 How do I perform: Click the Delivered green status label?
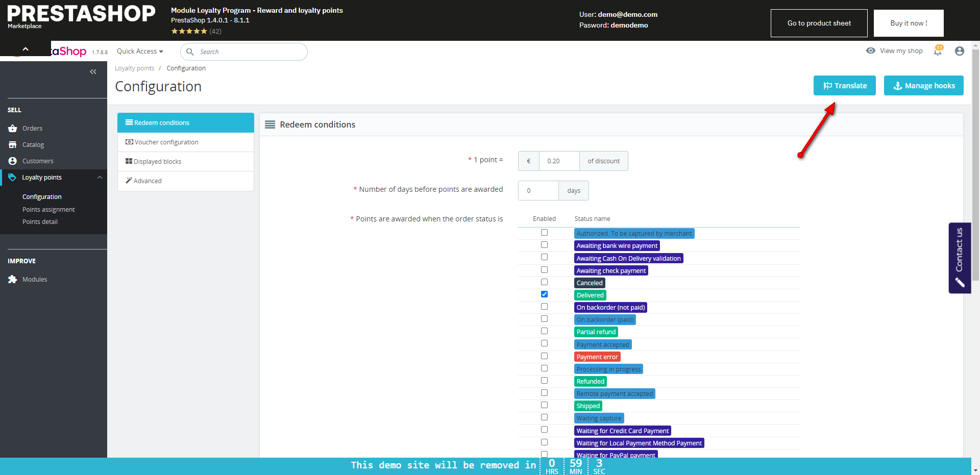590,295
